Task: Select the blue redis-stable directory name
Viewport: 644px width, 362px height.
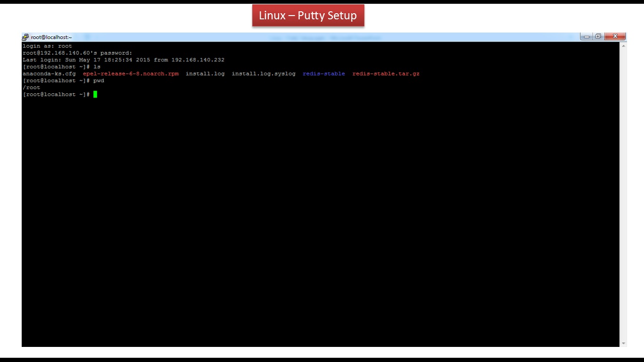Action: tap(324, 74)
